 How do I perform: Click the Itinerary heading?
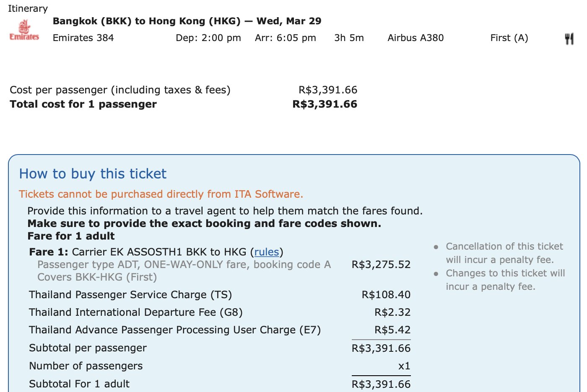(28, 8)
